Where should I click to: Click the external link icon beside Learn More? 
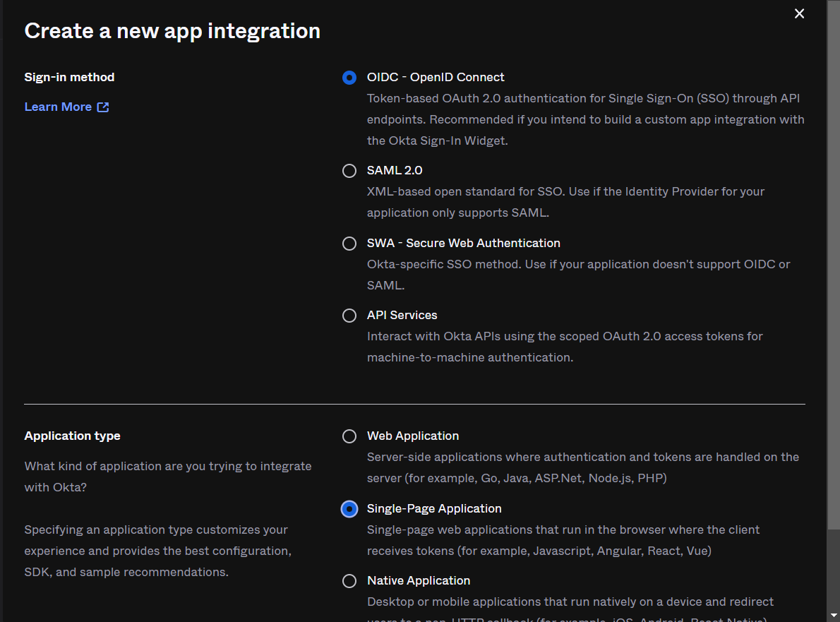(103, 107)
